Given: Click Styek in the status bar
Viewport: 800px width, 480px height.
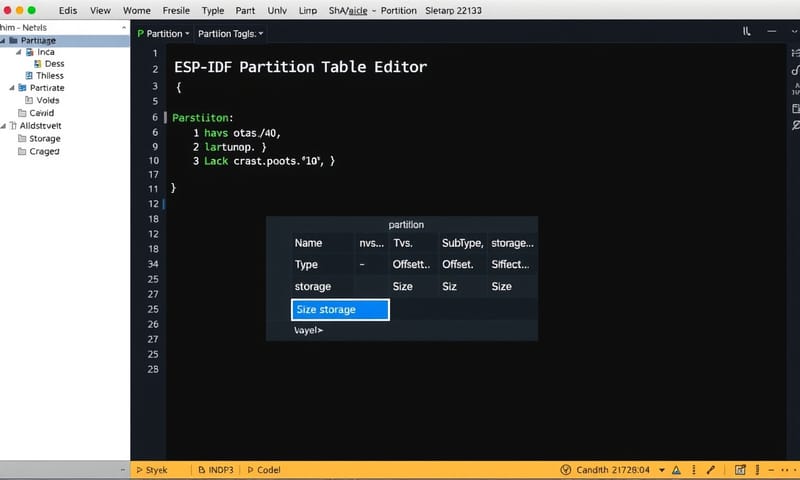Looking at the screenshot, I should point(156,470).
